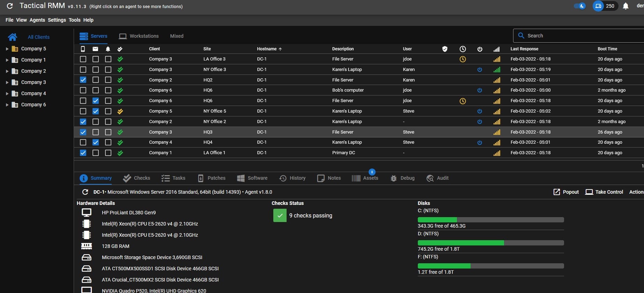644x293 pixels.
Task: Sort by the email alert envelope column icon
Action: tap(95, 49)
